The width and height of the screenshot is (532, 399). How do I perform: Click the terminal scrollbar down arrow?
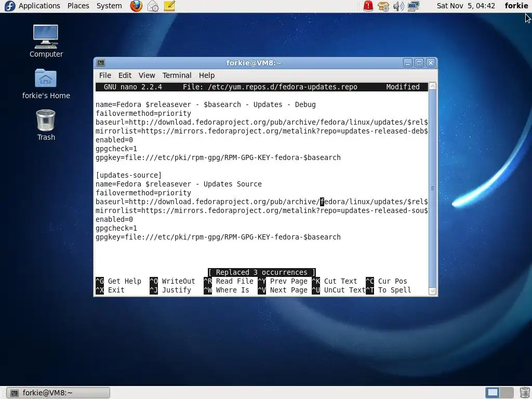[433, 291]
